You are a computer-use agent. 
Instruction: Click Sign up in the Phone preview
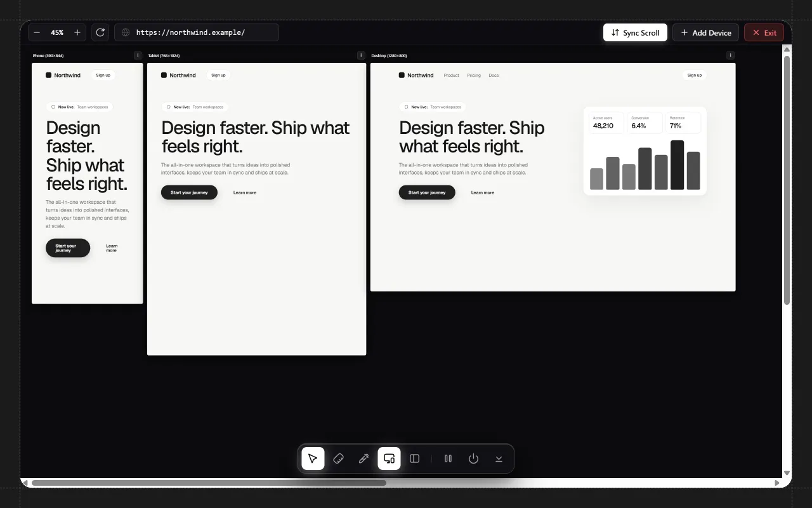[103, 75]
